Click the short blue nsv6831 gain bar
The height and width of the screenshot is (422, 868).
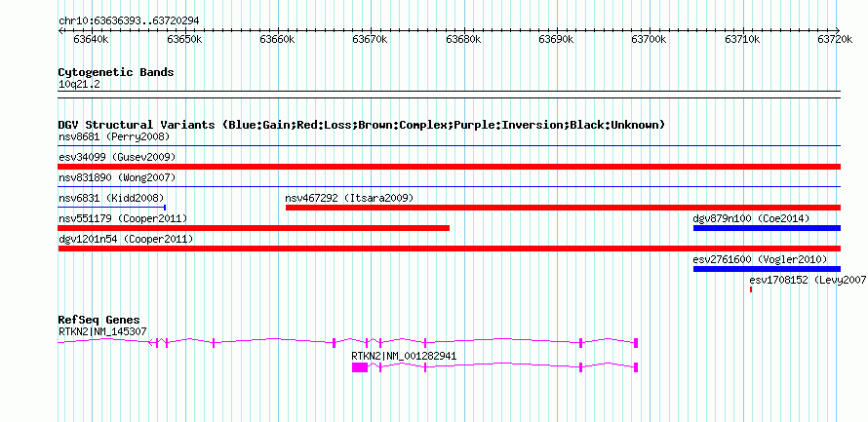pyautogui.click(x=112, y=208)
